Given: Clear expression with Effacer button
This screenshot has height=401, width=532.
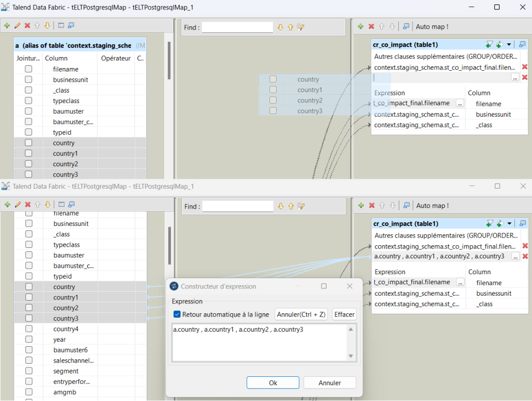Looking at the screenshot, I should tap(344, 314).
